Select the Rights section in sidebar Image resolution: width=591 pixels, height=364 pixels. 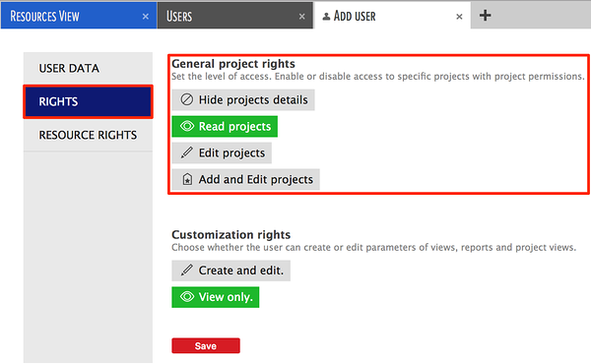[88, 101]
